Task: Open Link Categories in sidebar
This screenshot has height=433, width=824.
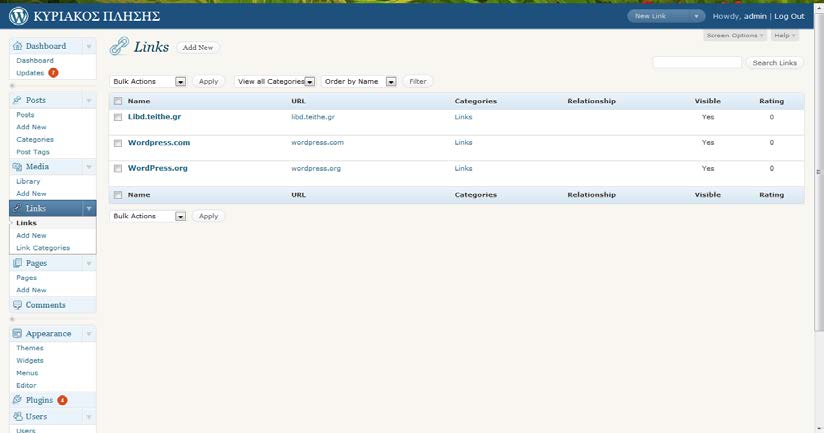Action: (43, 248)
